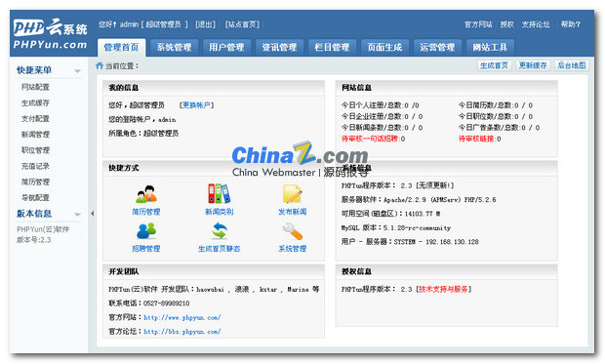The width and height of the screenshot is (605, 364).
Task: Click the 授权信息 panel header
Action: coord(446,271)
